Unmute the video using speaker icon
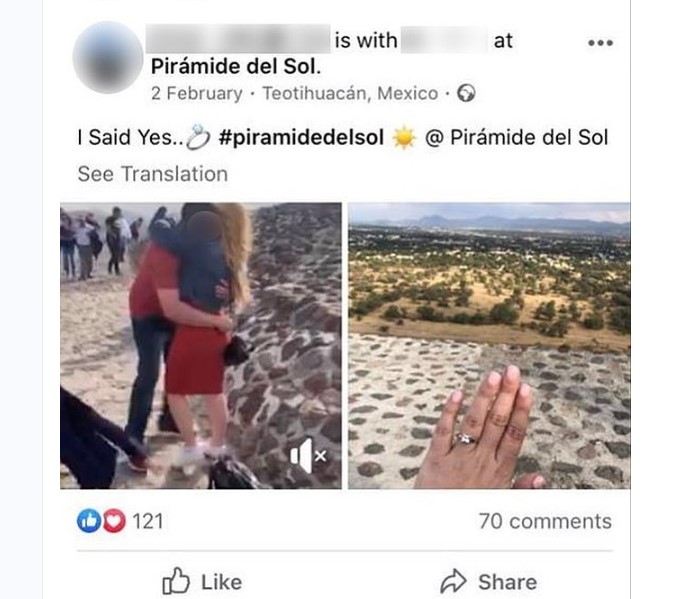 (x=308, y=455)
